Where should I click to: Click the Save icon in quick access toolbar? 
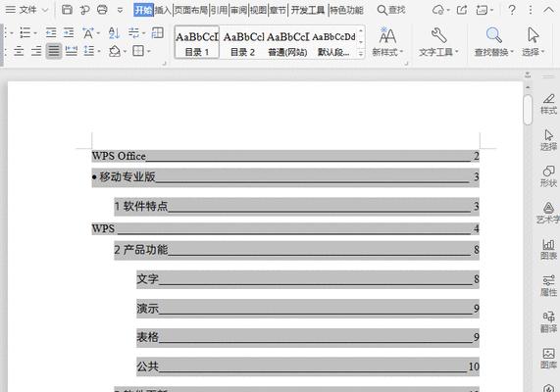click(x=67, y=10)
